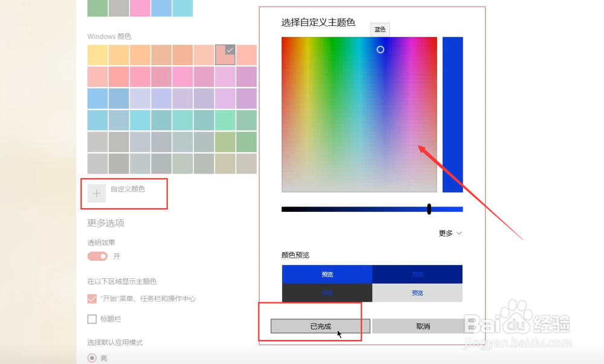Click the vertical blue color preview bar
Image resolution: width=604 pixels, height=364 pixels.
(x=452, y=115)
